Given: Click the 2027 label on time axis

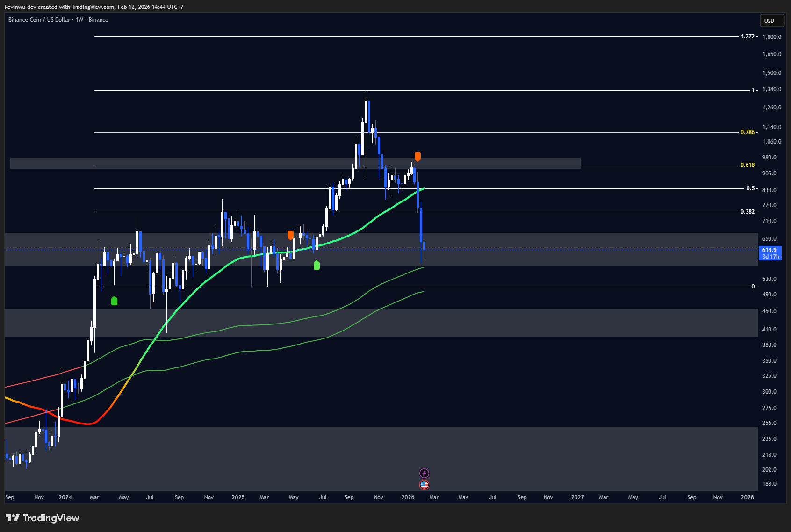Looking at the screenshot, I should click(577, 497).
